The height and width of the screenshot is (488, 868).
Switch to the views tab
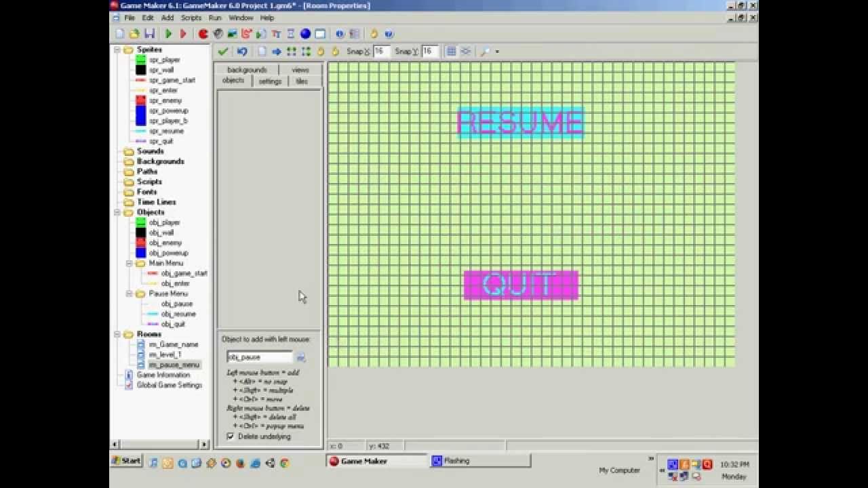[300, 70]
